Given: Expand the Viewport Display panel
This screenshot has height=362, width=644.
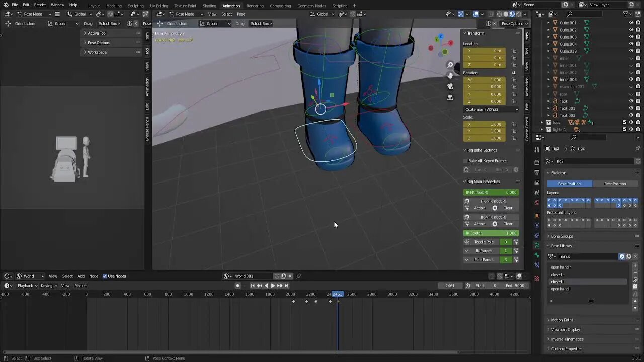Looking at the screenshot, I should point(565,329).
